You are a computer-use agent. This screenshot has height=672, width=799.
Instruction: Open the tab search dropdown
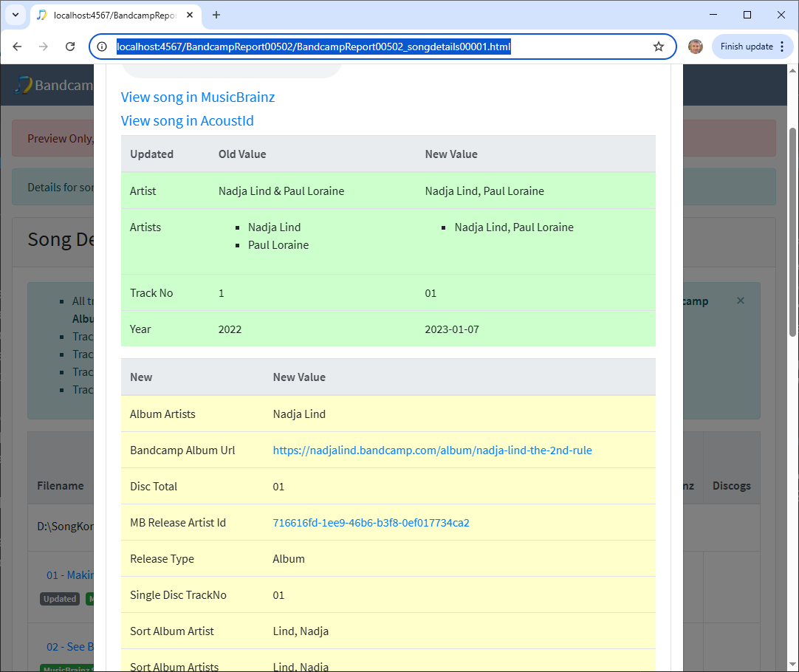pos(15,15)
